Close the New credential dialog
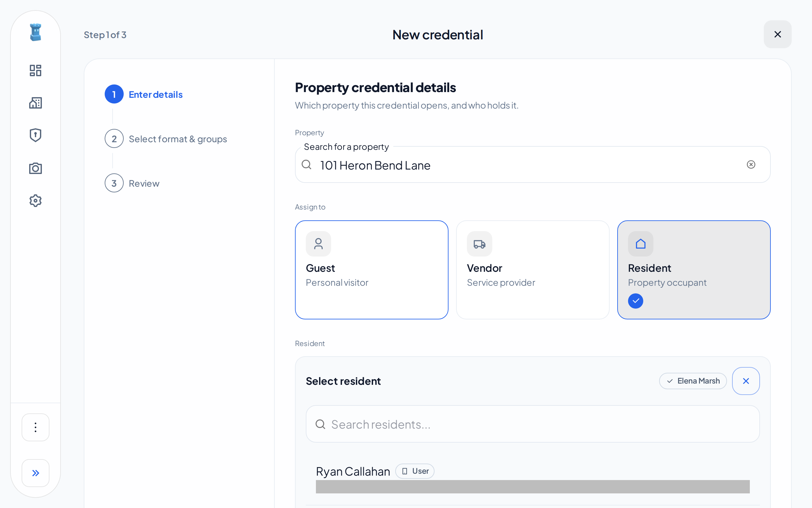The height and width of the screenshot is (508, 812). pyautogui.click(x=777, y=34)
